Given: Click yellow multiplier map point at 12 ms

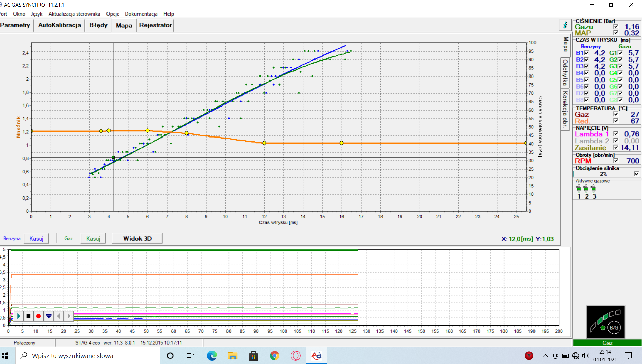Looking at the screenshot, I should (264, 143).
